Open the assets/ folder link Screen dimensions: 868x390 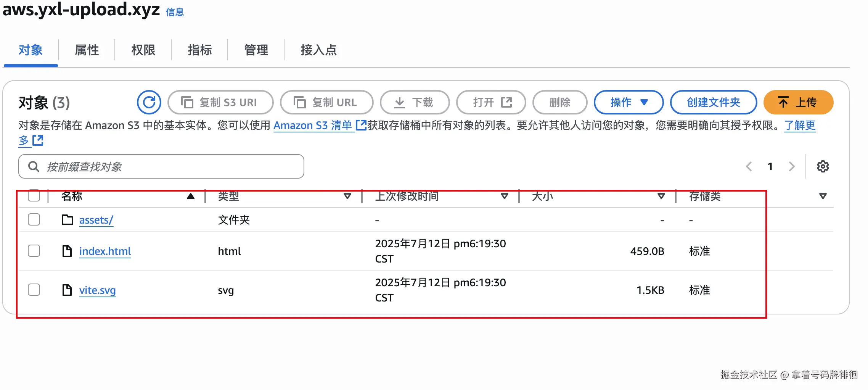pyautogui.click(x=96, y=220)
